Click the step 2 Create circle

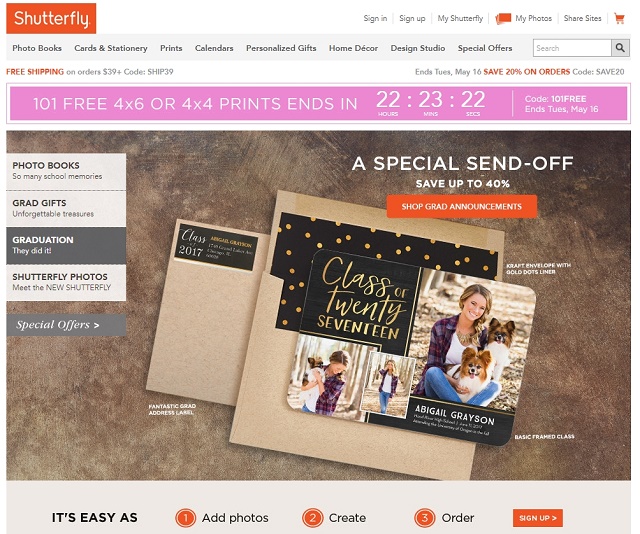(313, 518)
